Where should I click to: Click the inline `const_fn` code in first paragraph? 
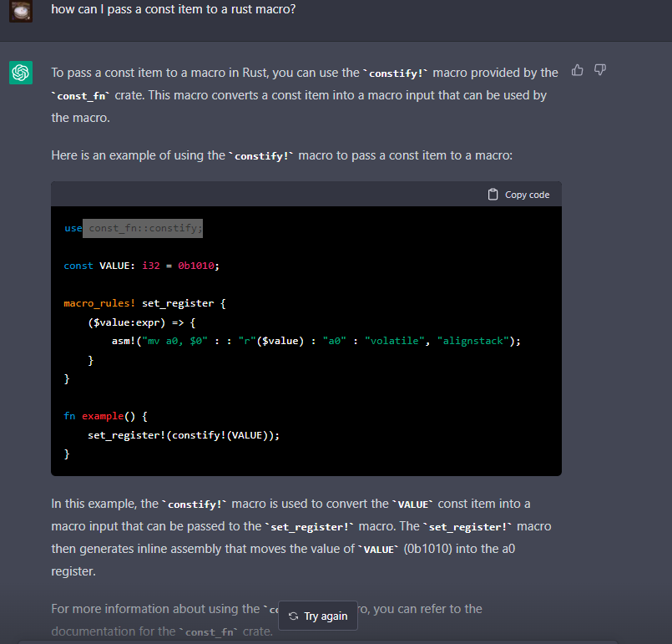coord(81,96)
